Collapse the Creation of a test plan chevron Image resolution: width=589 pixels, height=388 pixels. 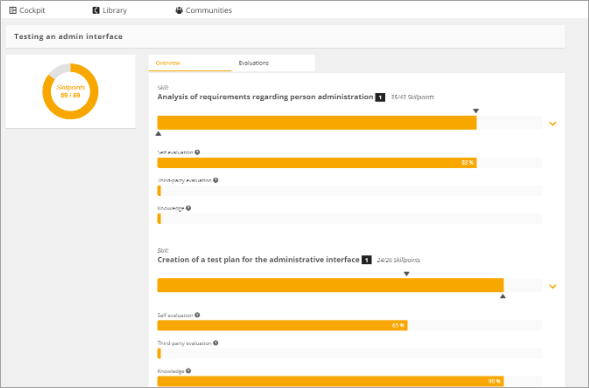[553, 287]
